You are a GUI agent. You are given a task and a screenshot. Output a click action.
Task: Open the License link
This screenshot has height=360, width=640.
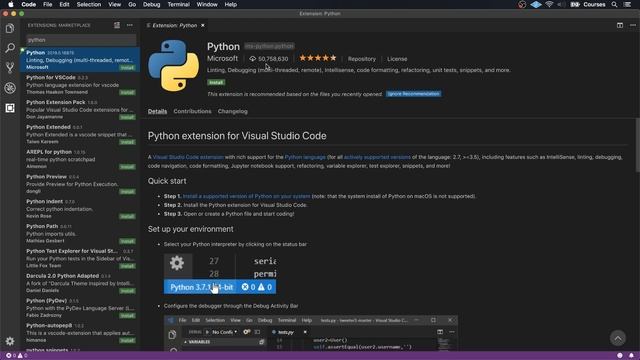pos(397,59)
